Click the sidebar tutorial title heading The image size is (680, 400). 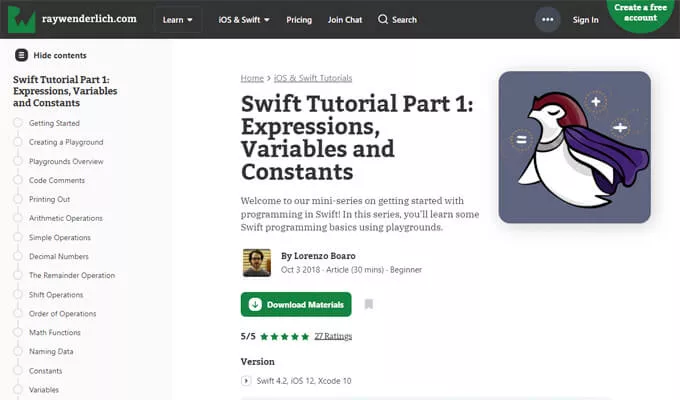[65, 91]
